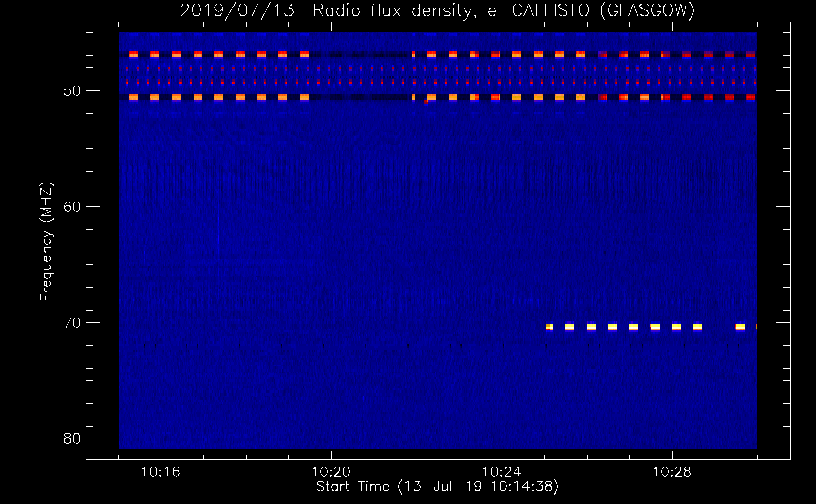Click the 60 frequency axis label
816x504 pixels.
point(72,207)
